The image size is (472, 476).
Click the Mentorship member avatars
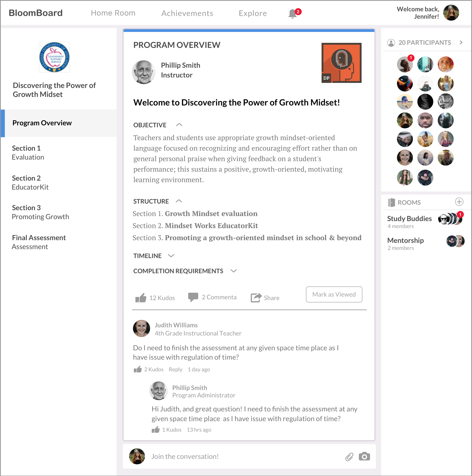click(456, 241)
